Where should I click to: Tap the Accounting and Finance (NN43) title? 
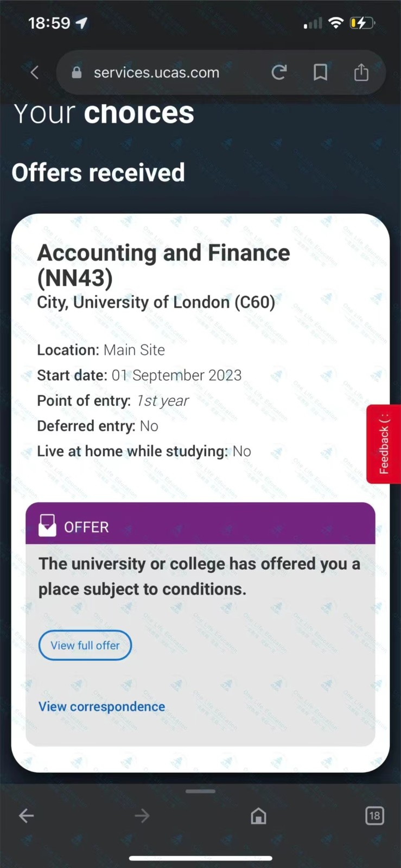tap(163, 265)
